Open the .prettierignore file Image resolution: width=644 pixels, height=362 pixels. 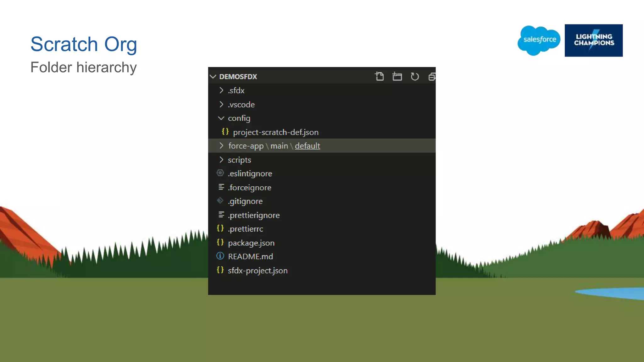tap(254, 215)
